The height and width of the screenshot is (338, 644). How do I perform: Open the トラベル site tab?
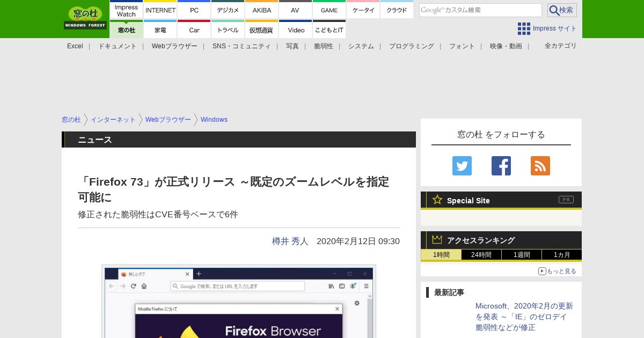click(228, 30)
